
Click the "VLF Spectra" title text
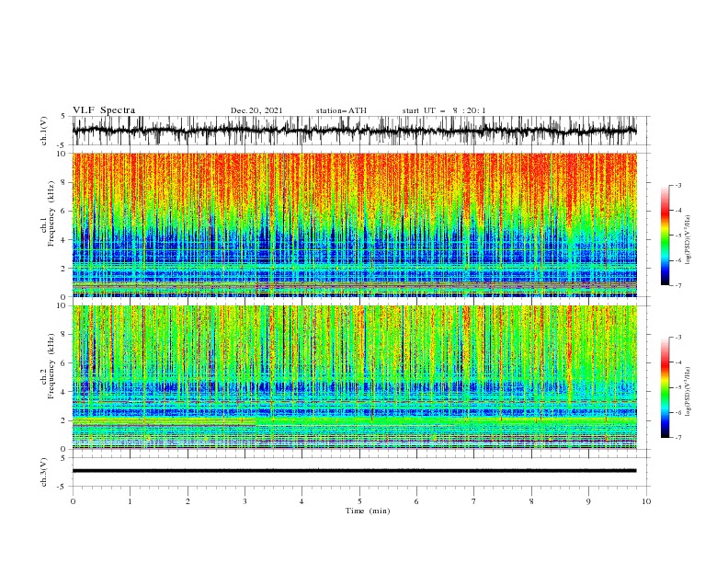(x=104, y=110)
